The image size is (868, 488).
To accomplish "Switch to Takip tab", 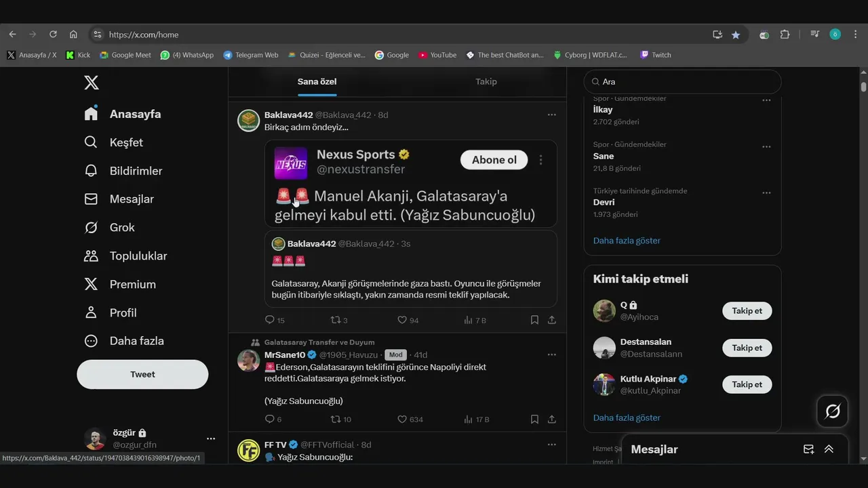I will coord(486,81).
